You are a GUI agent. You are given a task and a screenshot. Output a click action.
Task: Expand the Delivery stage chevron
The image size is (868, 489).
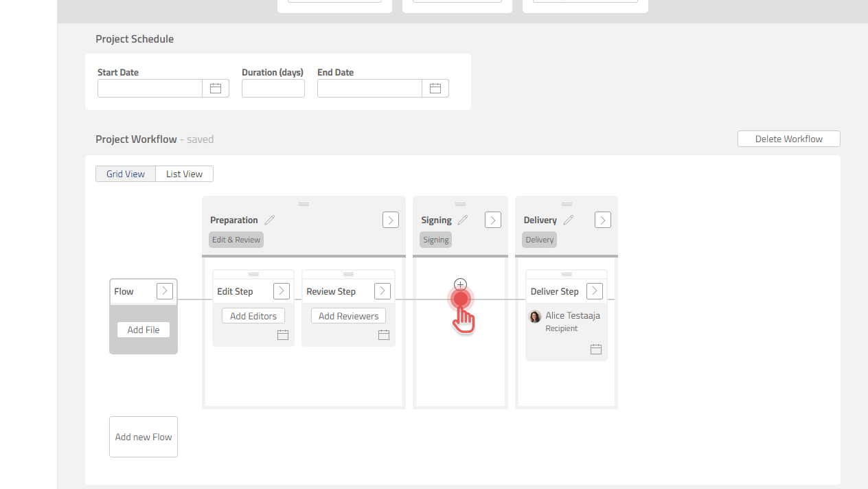pyautogui.click(x=603, y=220)
